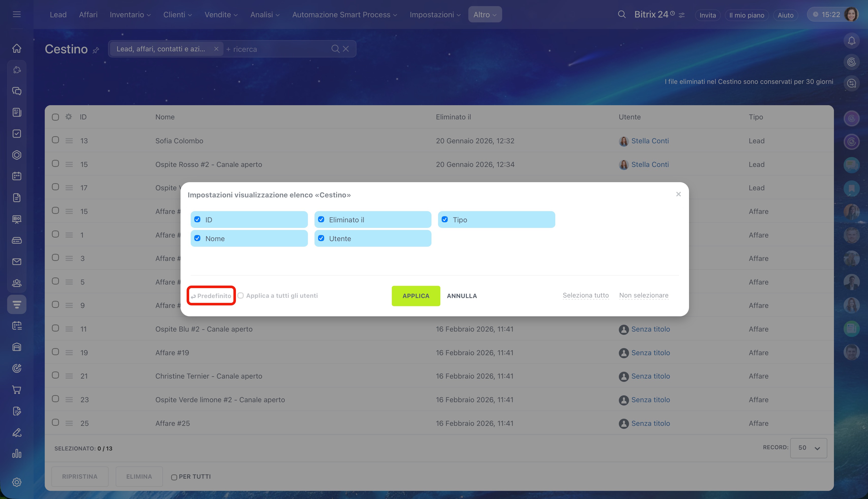
Task: Expand the Inventario dropdown menu
Action: 130,15
